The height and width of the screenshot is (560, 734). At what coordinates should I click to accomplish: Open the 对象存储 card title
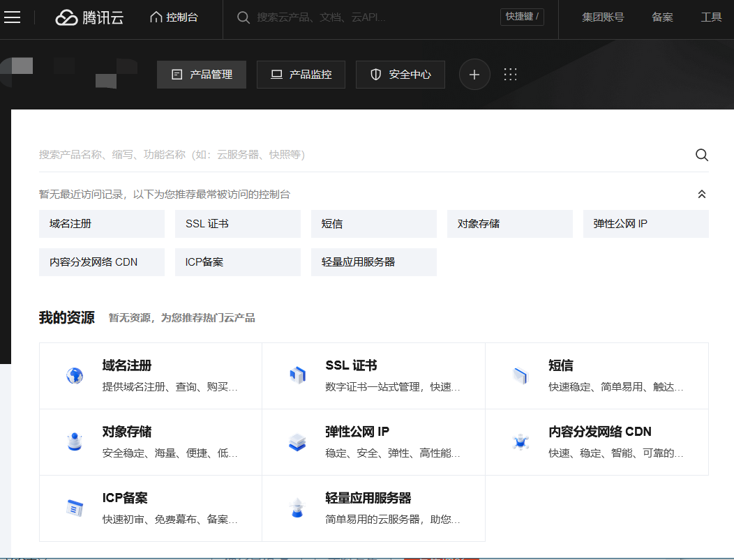(127, 432)
